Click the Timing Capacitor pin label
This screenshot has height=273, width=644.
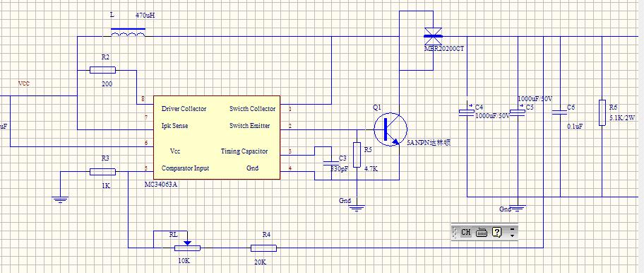244,151
